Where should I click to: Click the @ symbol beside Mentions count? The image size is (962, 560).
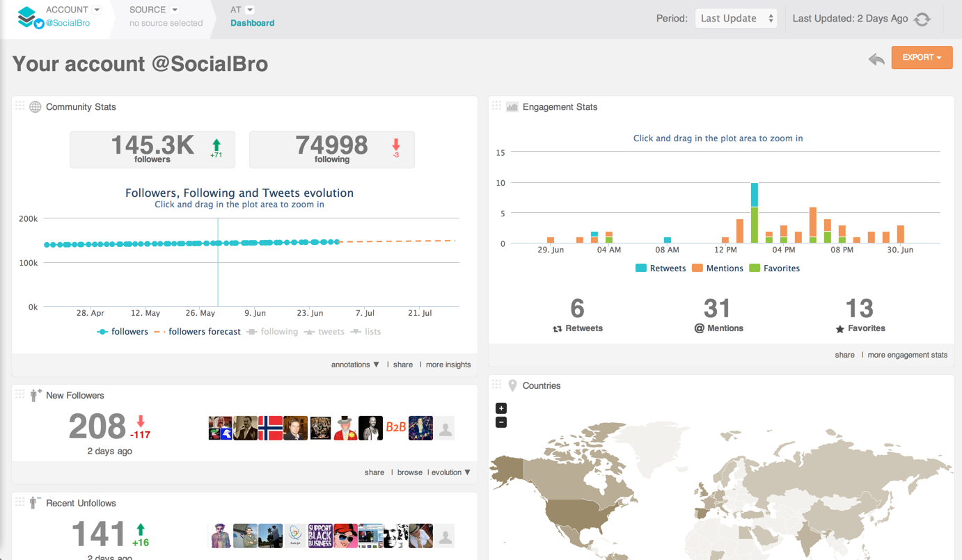click(699, 328)
